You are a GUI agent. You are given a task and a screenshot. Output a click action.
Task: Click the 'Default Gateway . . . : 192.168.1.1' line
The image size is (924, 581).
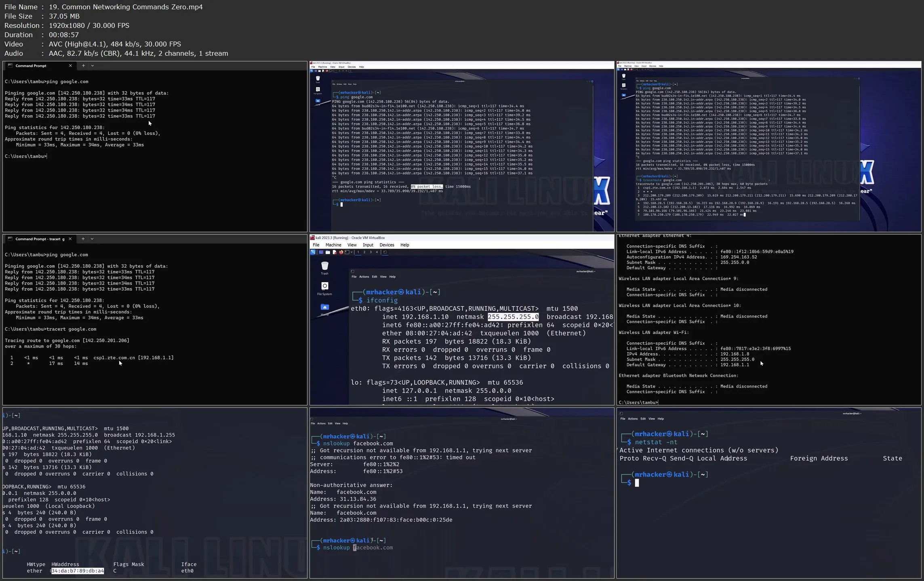[x=688, y=365]
